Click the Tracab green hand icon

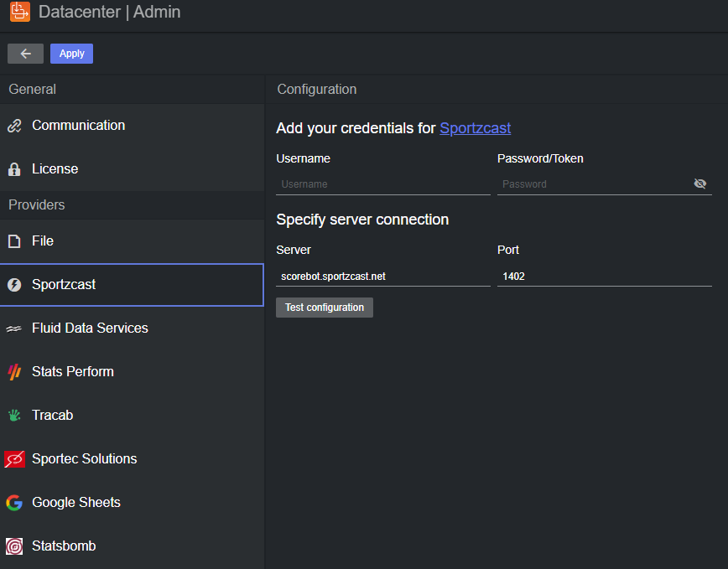coord(14,416)
